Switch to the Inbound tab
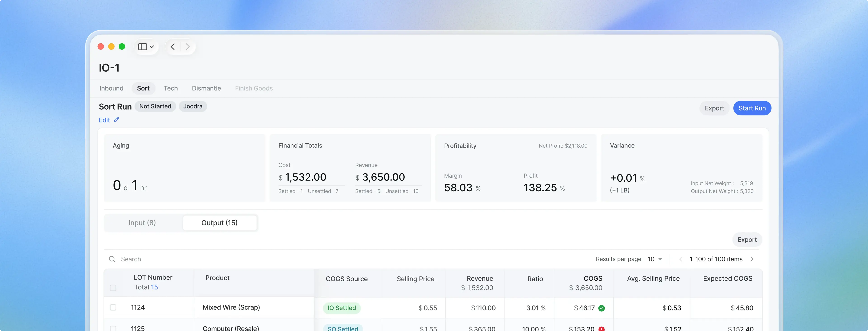This screenshot has width=868, height=331. [x=111, y=88]
